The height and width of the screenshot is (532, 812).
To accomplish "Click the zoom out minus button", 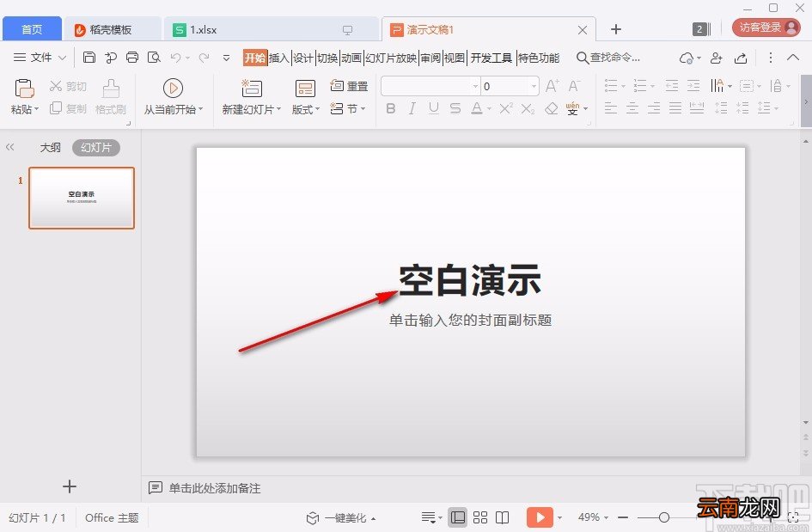I will (623, 517).
